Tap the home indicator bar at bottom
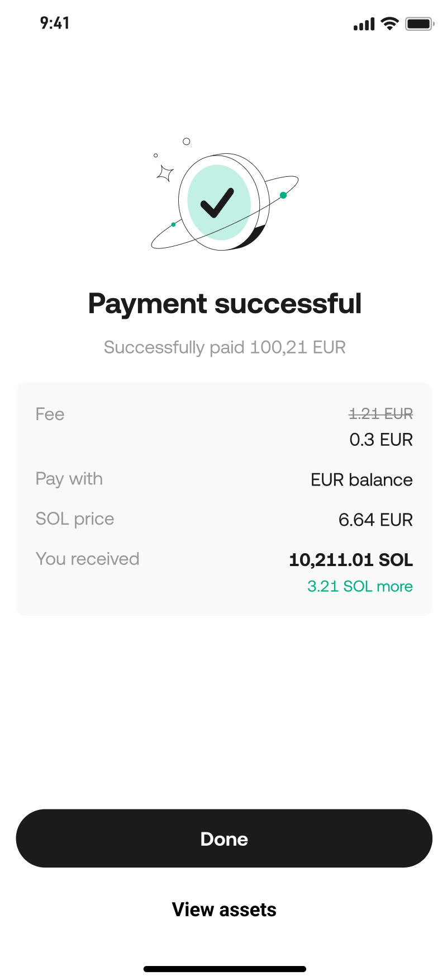The width and height of the screenshot is (447, 980). 225,969
